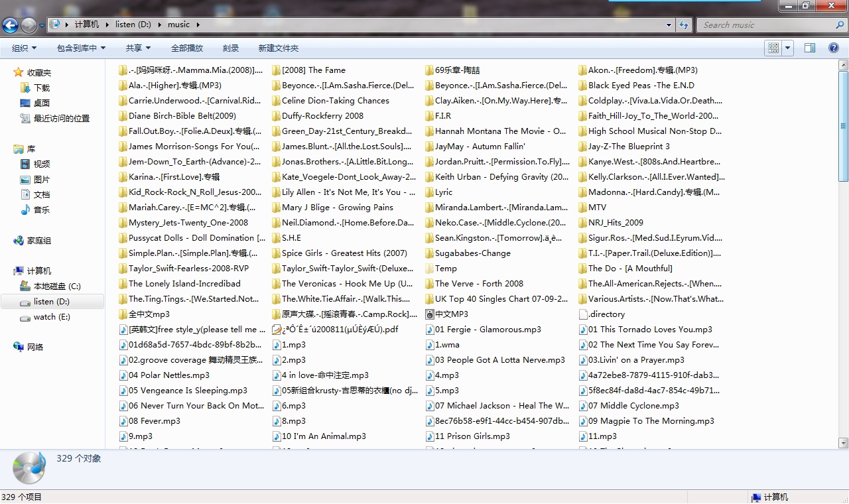Image resolution: width=849 pixels, height=504 pixels.
Task: Click listen (D:) breadcrumb segment
Action: (x=133, y=25)
